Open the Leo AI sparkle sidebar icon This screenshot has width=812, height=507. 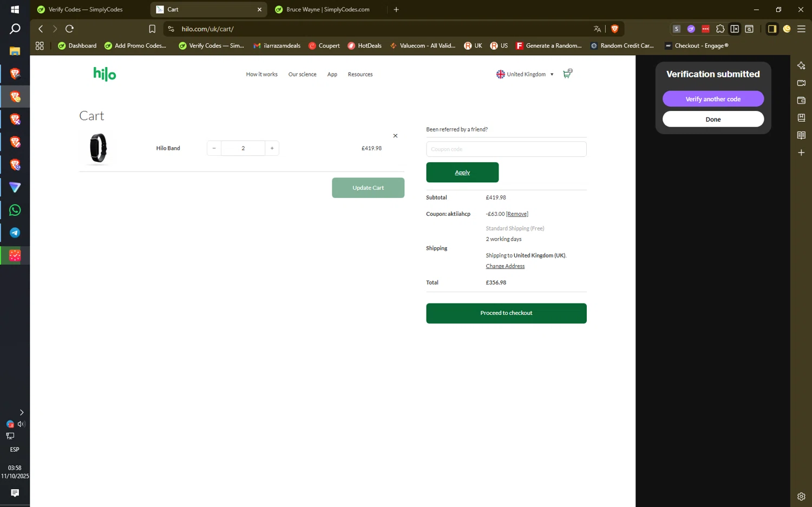(801, 65)
